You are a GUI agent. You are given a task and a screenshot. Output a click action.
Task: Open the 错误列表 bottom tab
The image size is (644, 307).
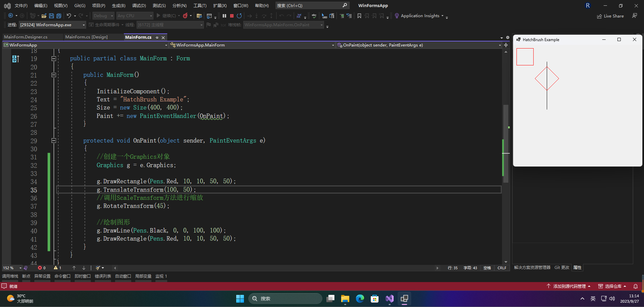click(x=103, y=276)
